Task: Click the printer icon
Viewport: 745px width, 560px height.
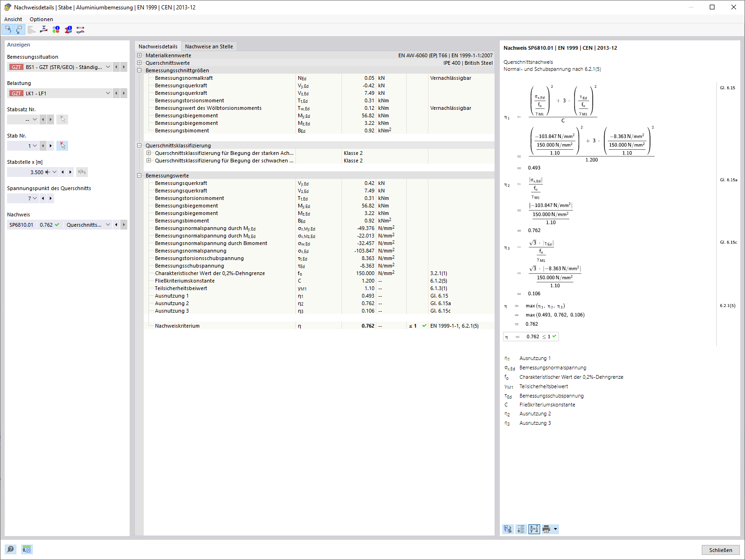Action: (546, 529)
